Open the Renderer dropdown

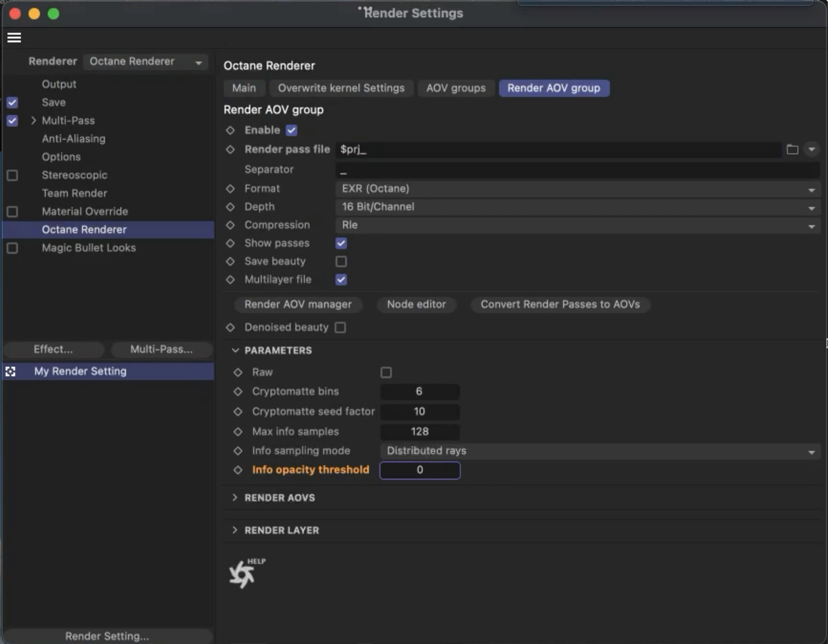tap(145, 62)
